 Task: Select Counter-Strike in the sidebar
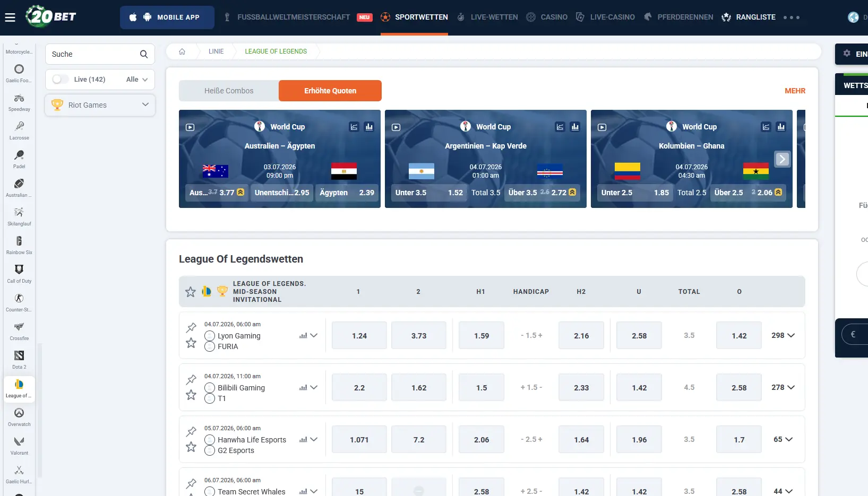click(x=19, y=302)
